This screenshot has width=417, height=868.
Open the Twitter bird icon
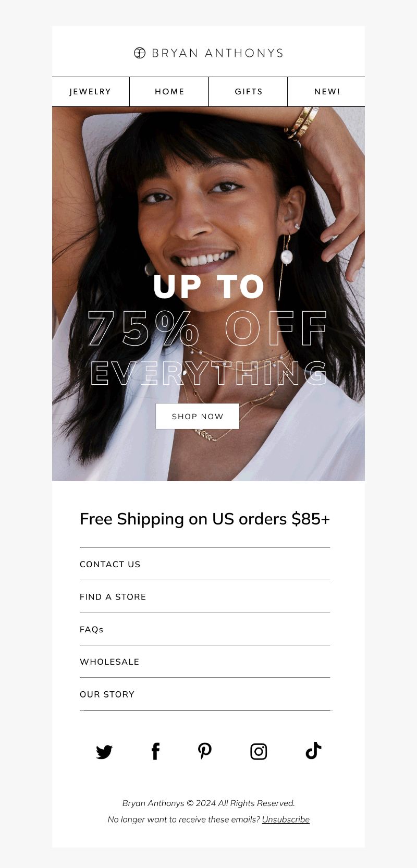(104, 752)
